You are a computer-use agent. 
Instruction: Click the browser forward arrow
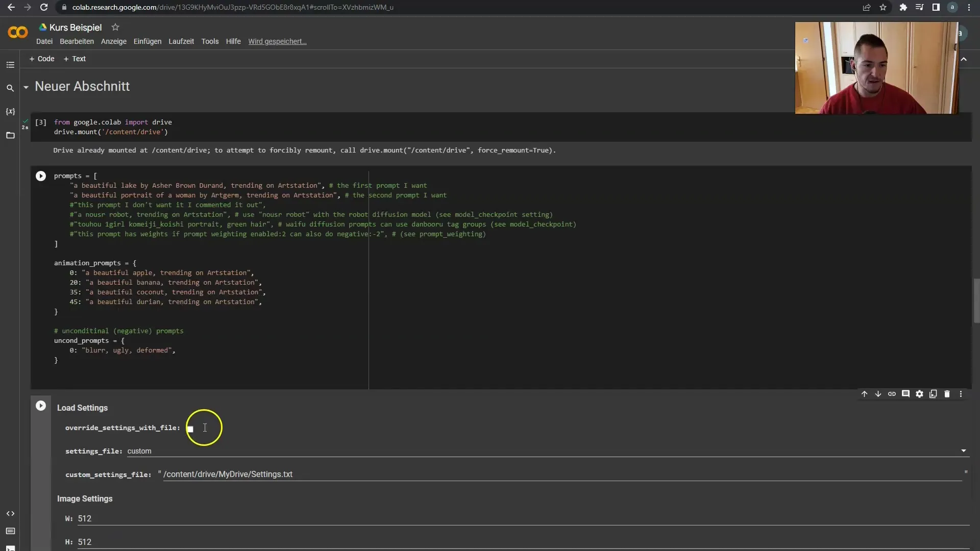coord(28,7)
